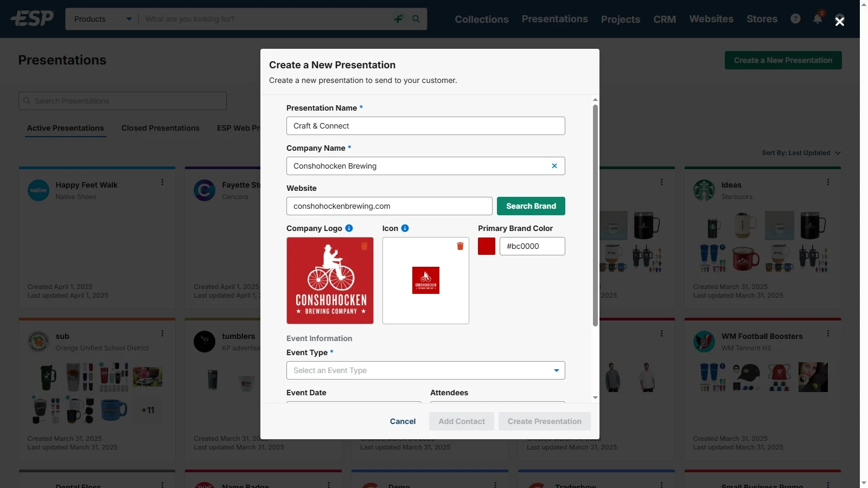
Task: Click the 'WM Football Boosters' title
Action: tap(762, 336)
